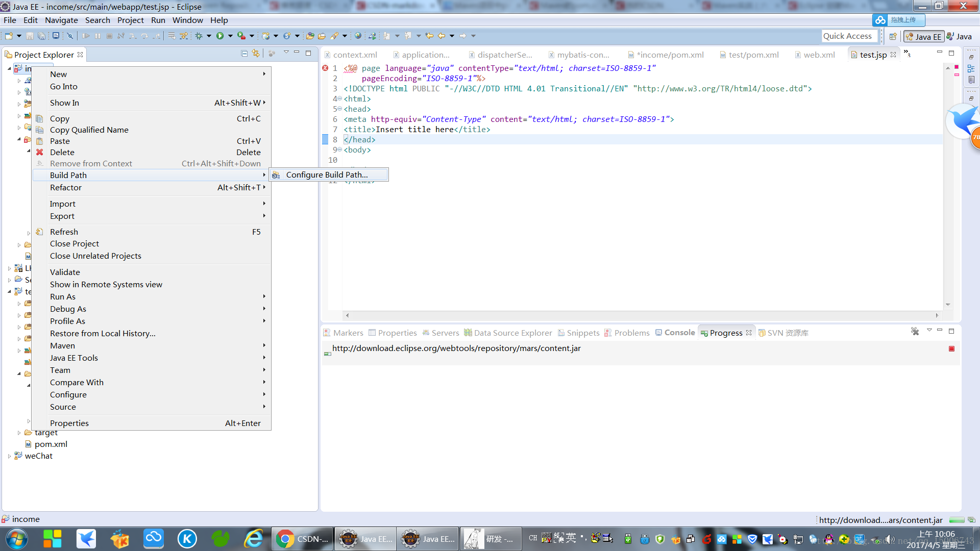Select Refresh in the context menu
Image resolution: width=980 pixels, height=551 pixels.
(x=152, y=232)
